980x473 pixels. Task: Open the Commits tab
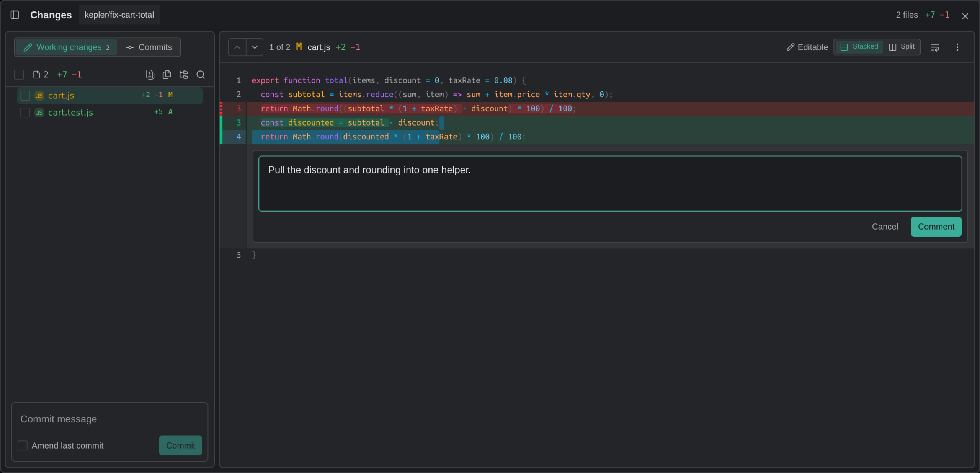point(149,47)
